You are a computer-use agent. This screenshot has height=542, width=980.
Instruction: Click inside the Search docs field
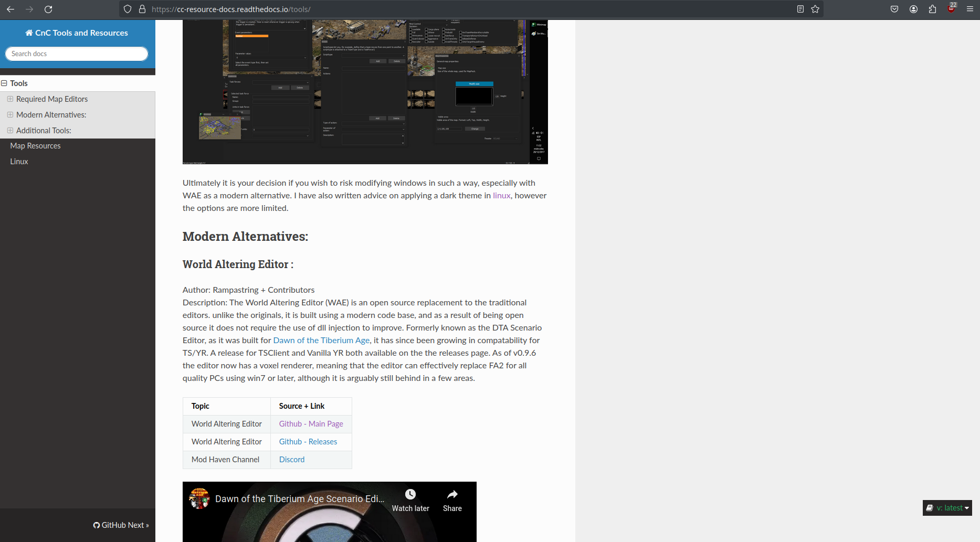point(77,54)
